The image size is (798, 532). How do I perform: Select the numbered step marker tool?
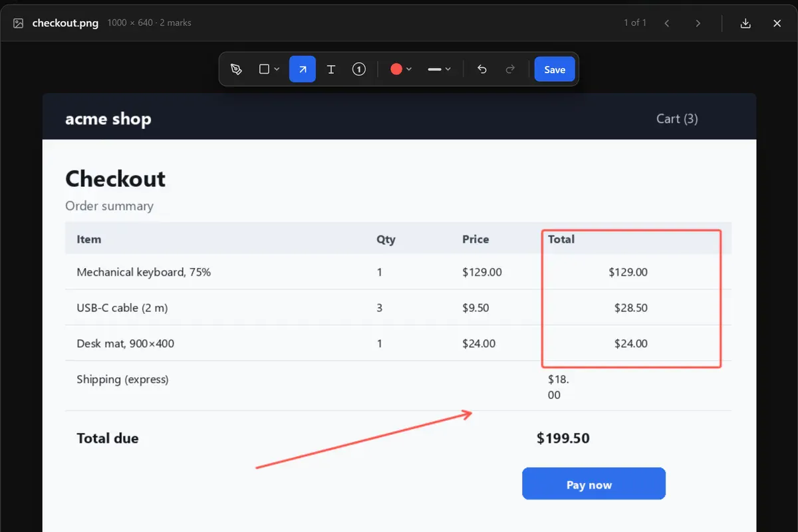(x=359, y=69)
